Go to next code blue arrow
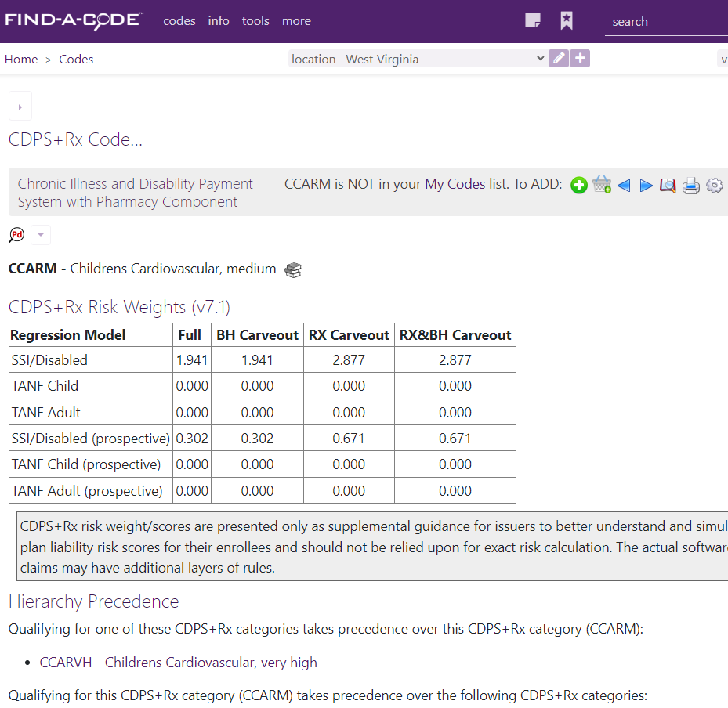Viewport: 728px width, 708px height. pos(646,186)
